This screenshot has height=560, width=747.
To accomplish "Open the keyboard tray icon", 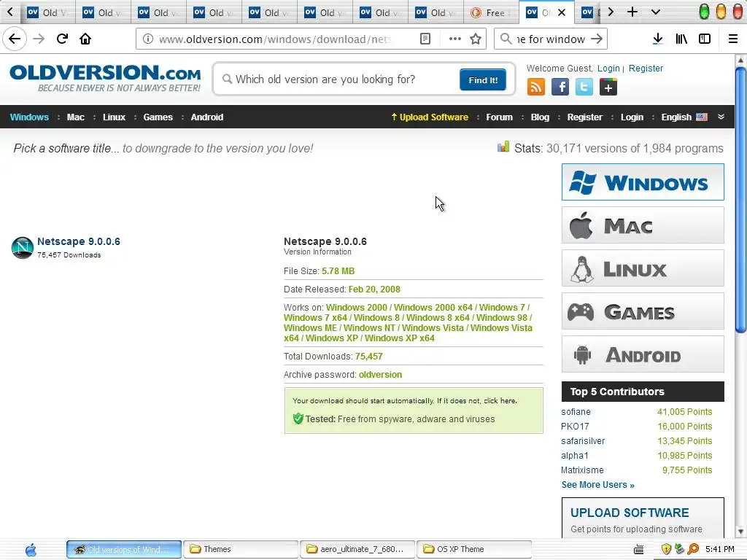I will pos(639,550).
